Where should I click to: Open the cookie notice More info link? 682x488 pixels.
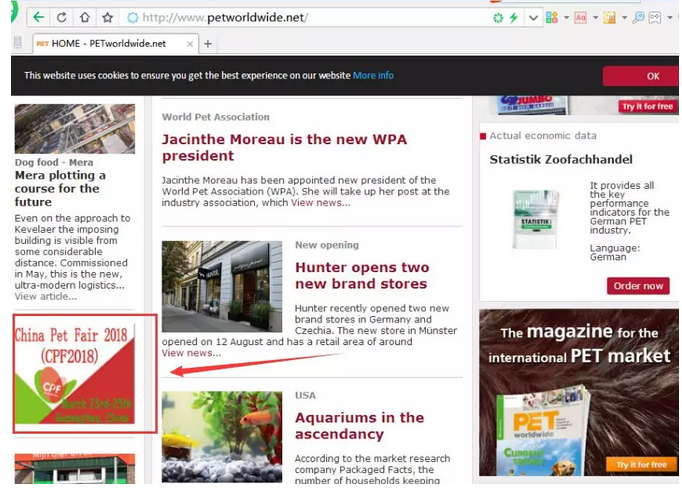(x=373, y=76)
